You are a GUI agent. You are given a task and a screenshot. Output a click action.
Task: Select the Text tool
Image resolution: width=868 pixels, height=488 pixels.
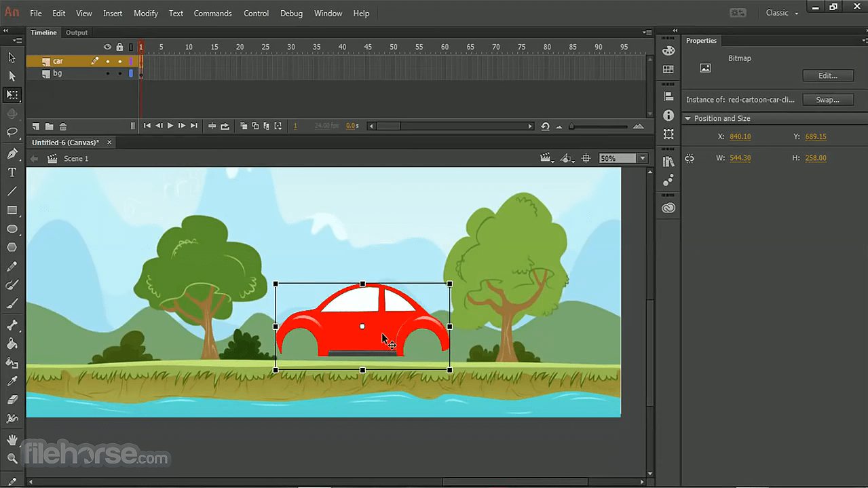click(11, 172)
